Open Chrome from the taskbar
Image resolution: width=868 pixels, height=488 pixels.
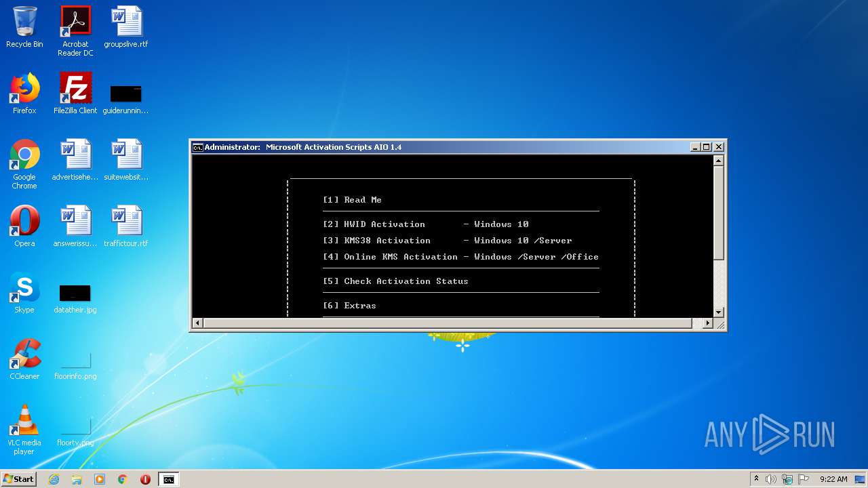pos(123,479)
